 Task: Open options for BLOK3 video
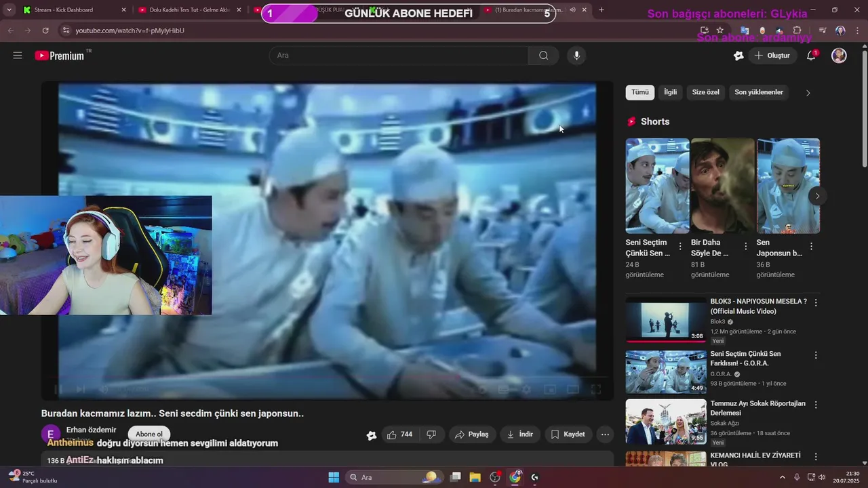click(x=816, y=302)
